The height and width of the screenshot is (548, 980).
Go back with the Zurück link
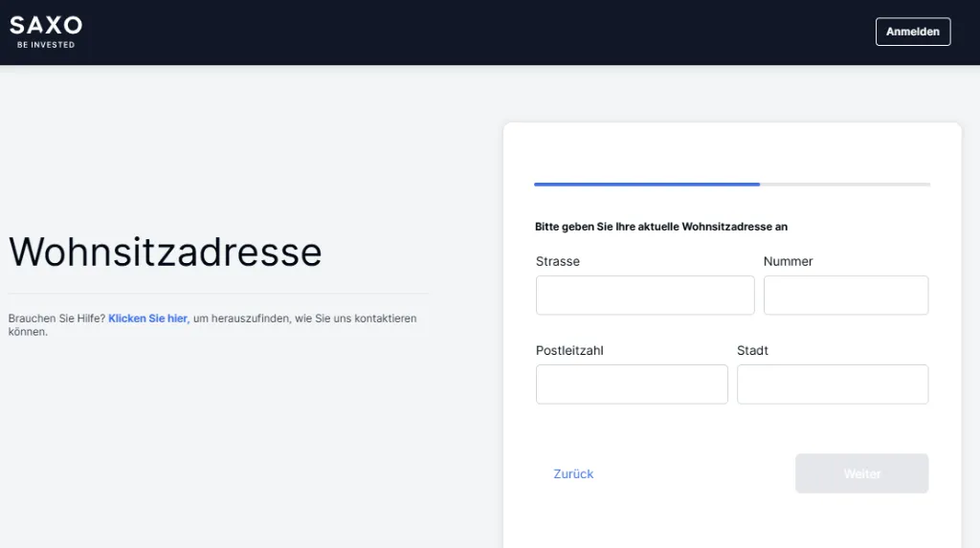pos(573,473)
